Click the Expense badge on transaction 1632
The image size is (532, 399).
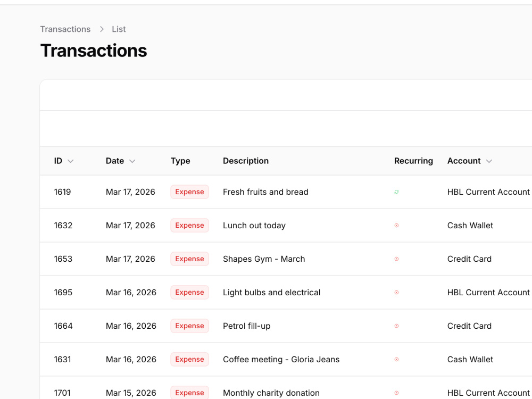[x=190, y=226]
